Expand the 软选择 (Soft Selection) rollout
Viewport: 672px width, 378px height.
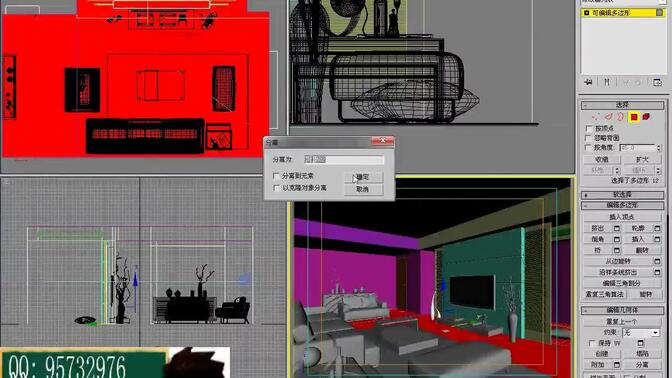click(622, 195)
